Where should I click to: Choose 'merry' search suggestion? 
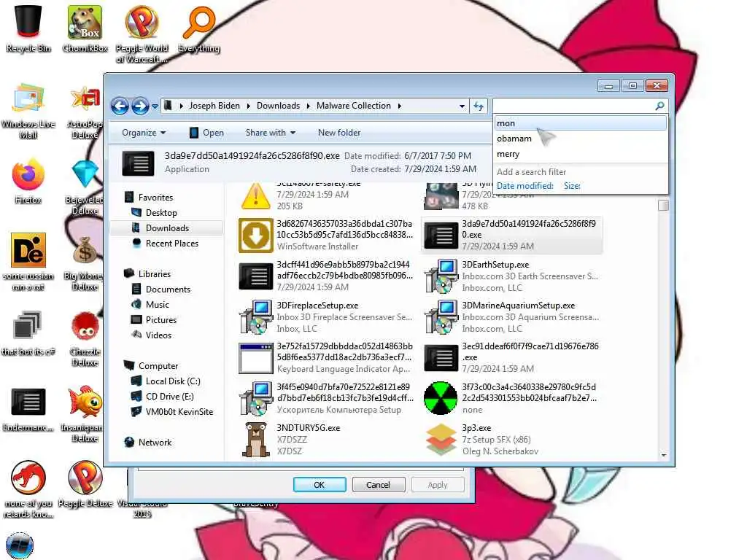point(580,154)
